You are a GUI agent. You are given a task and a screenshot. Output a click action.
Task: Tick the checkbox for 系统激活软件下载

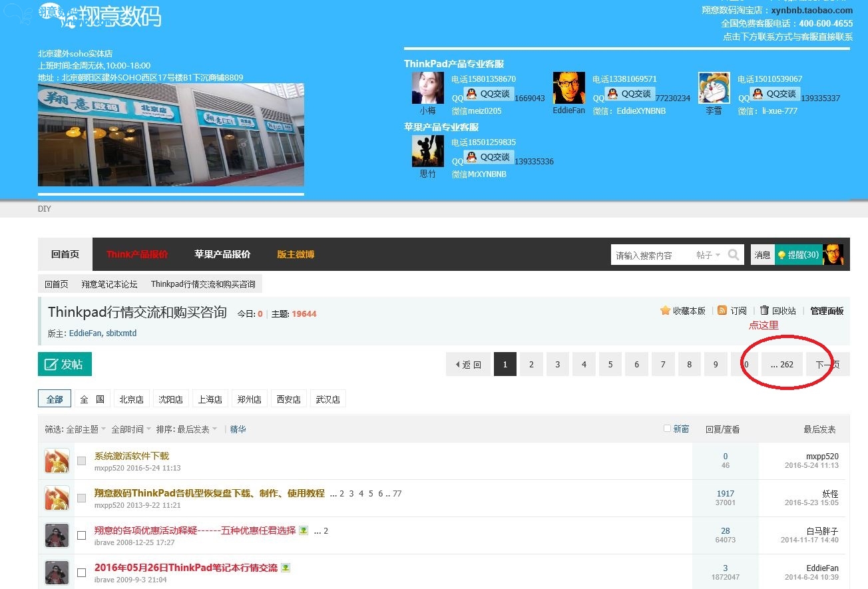(x=81, y=461)
